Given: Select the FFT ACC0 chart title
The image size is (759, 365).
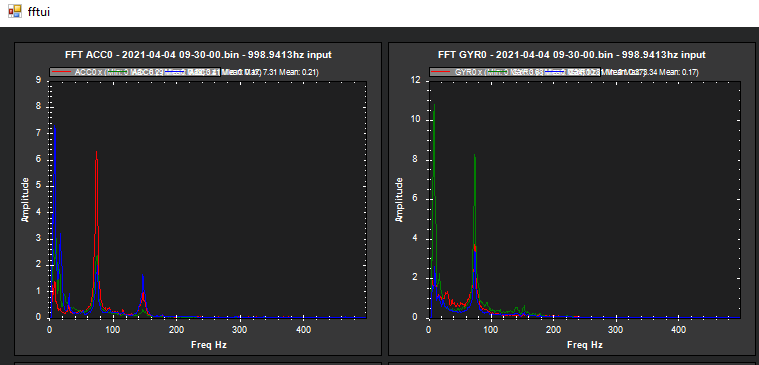Looking at the screenshot, I should point(198,55).
